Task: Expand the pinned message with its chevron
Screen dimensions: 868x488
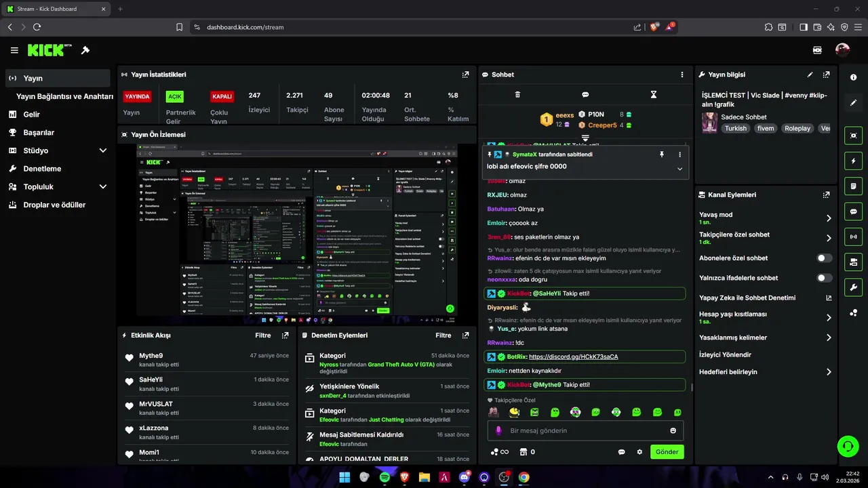Action: pyautogui.click(x=679, y=169)
